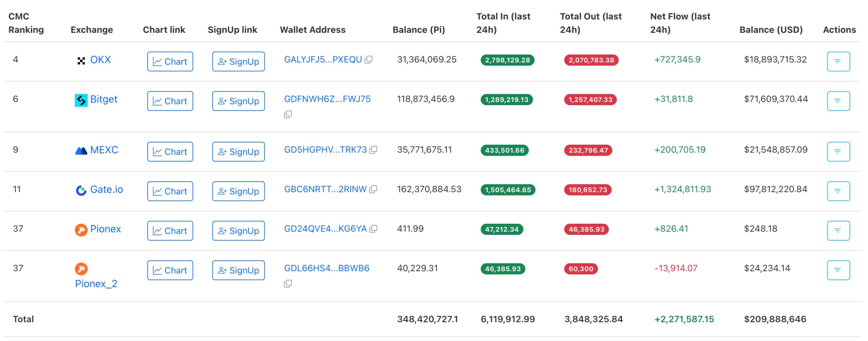868x341 pixels.
Task: Open the actions filter for Pionex_2 row
Action: (838, 270)
